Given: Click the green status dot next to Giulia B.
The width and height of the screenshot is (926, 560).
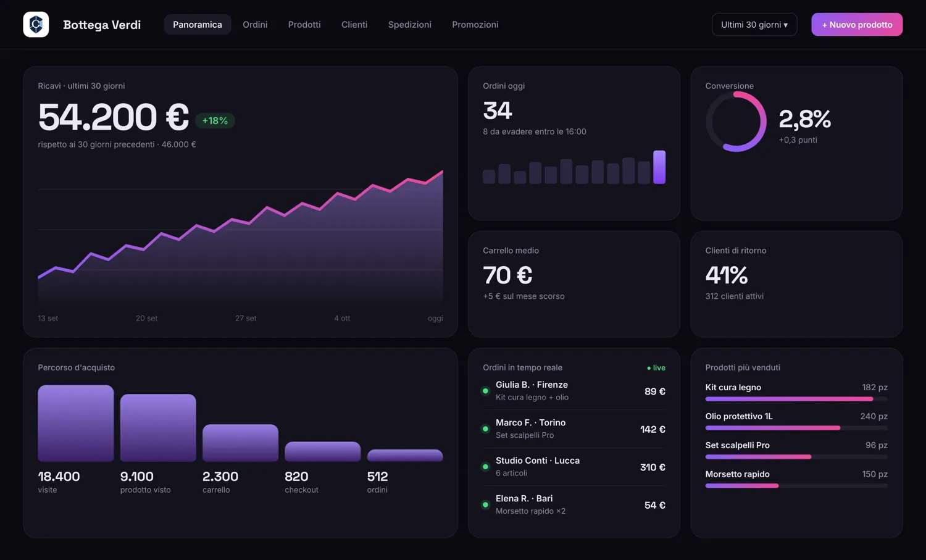Looking at the screenshot, I should click(x=486, y=391).
